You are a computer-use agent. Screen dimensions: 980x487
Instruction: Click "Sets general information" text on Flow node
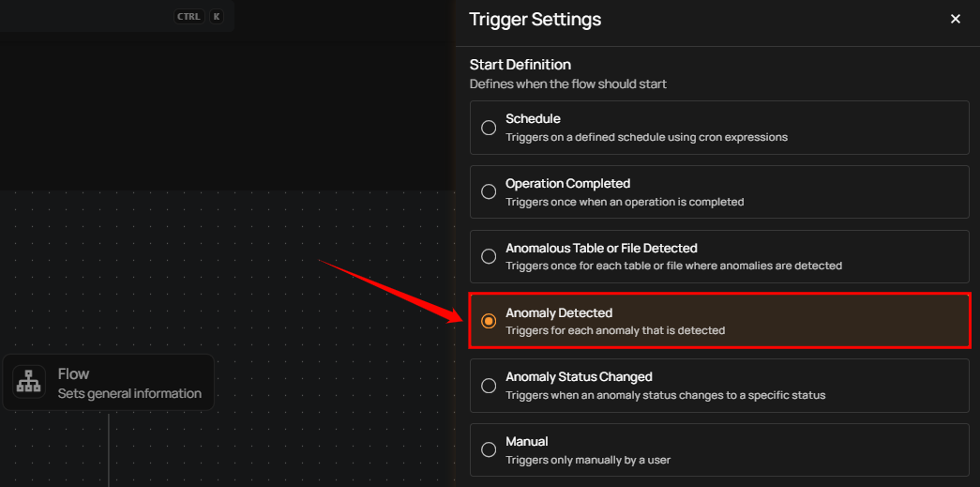129,393
